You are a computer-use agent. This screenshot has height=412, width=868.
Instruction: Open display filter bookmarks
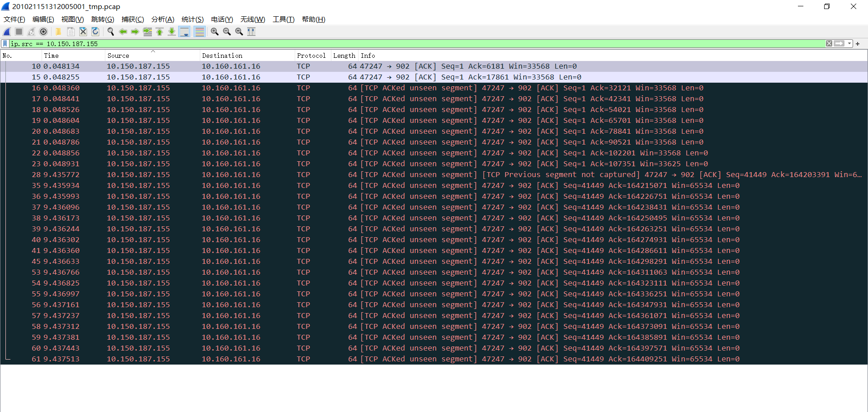pyautogui.click(x=5, y=44)
